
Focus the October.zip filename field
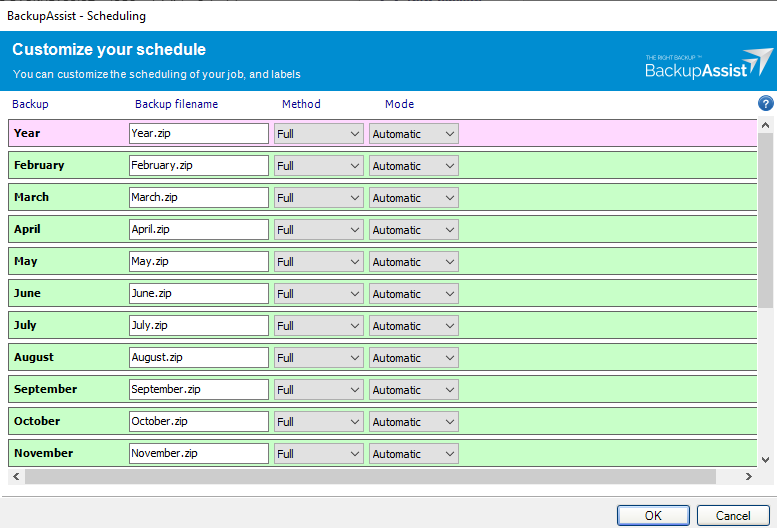(x=199, y=422)
